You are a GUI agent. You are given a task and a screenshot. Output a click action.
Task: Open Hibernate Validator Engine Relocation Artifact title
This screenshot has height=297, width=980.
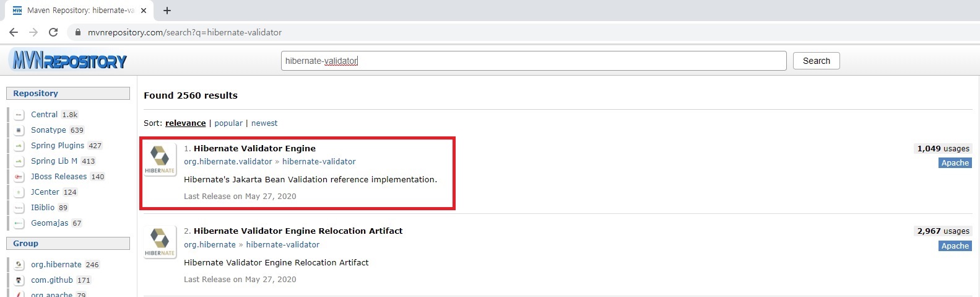(x=298, y=231)
